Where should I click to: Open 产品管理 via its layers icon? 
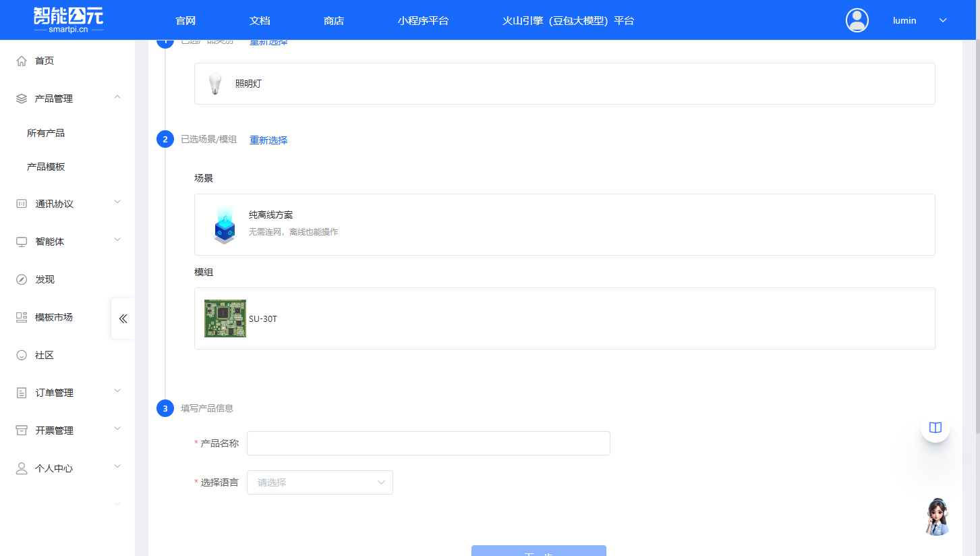pyautogui.click(x=21, y=98)
